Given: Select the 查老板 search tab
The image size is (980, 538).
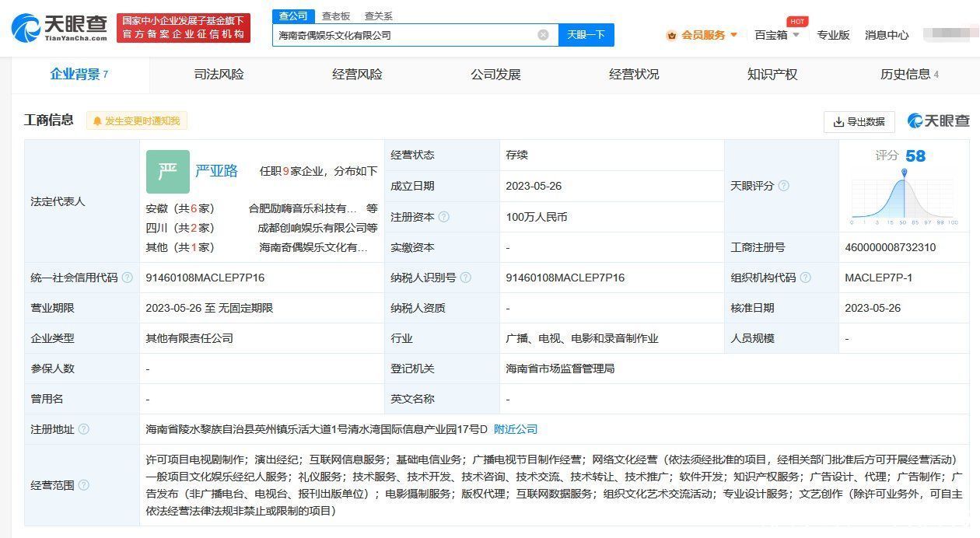Looking at the screenshot, I should coord(336,16).
